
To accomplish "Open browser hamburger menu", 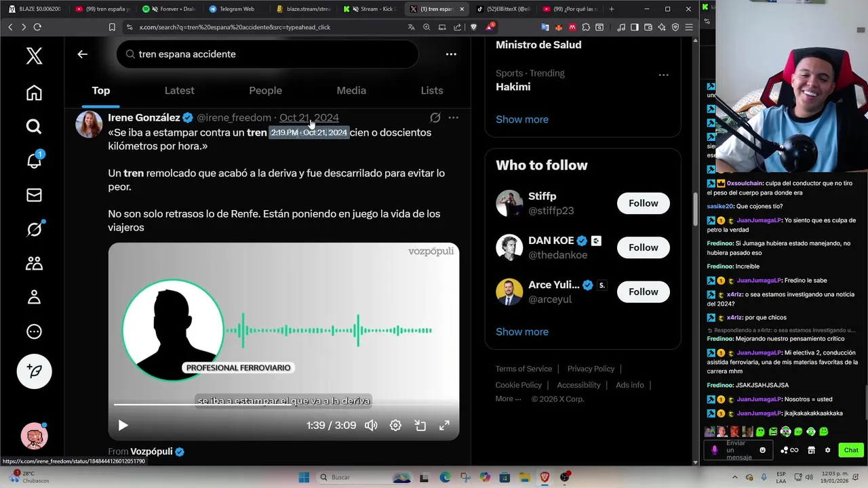I will pyautogui.click(x=689, y=27).
